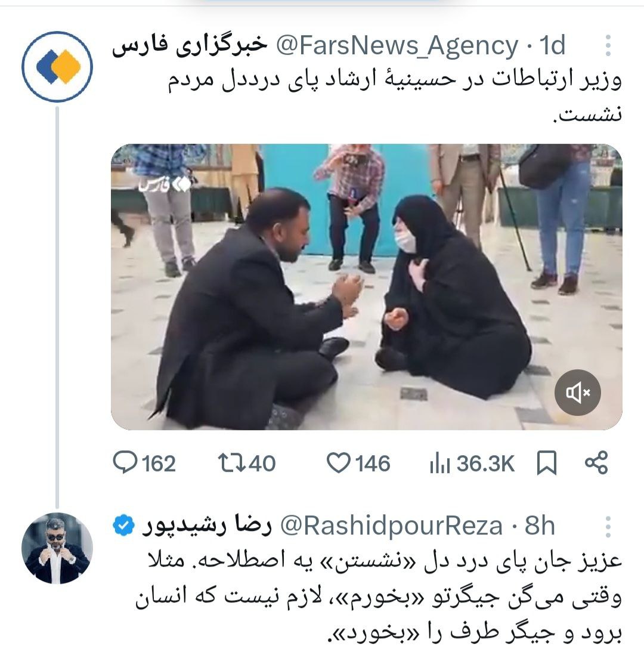Play the video of the minister sitting on the floor
Image resolution: width=644 pixels, height=661 pixels.
(x=366, y=287)
